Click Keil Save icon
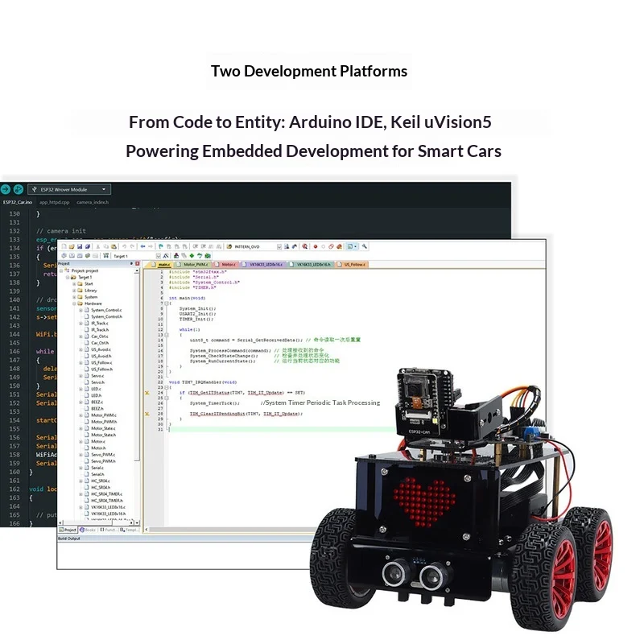The image size is (644, 644). (80, 246)
